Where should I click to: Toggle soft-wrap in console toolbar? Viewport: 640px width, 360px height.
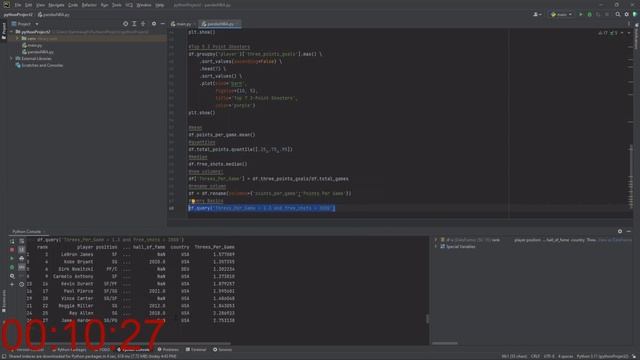pyautogui.click(x=22, y=241)
